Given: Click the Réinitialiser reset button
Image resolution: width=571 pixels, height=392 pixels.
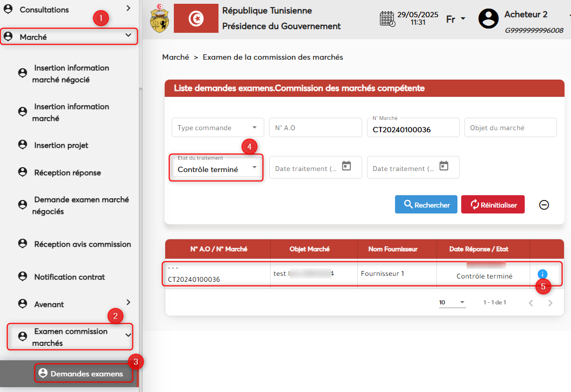Looking at the screenshot, I should [492, 205].
